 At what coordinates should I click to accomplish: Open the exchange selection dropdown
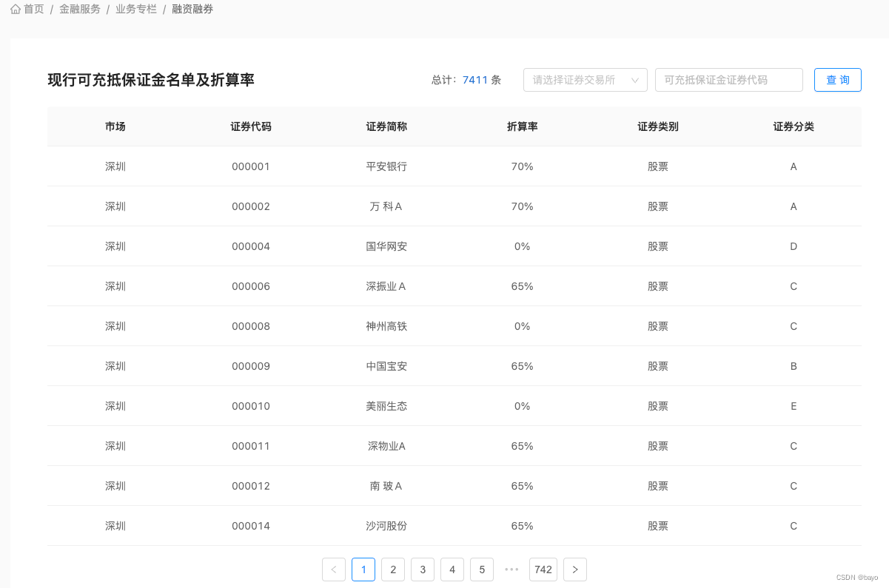(x=586, y=80)
